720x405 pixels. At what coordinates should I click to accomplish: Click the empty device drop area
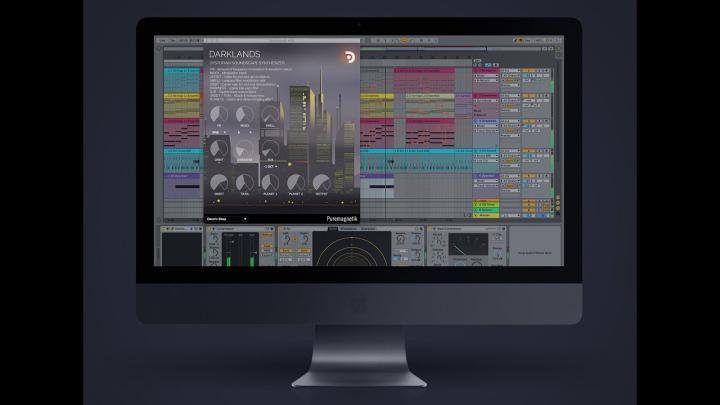tap(534, 246)
